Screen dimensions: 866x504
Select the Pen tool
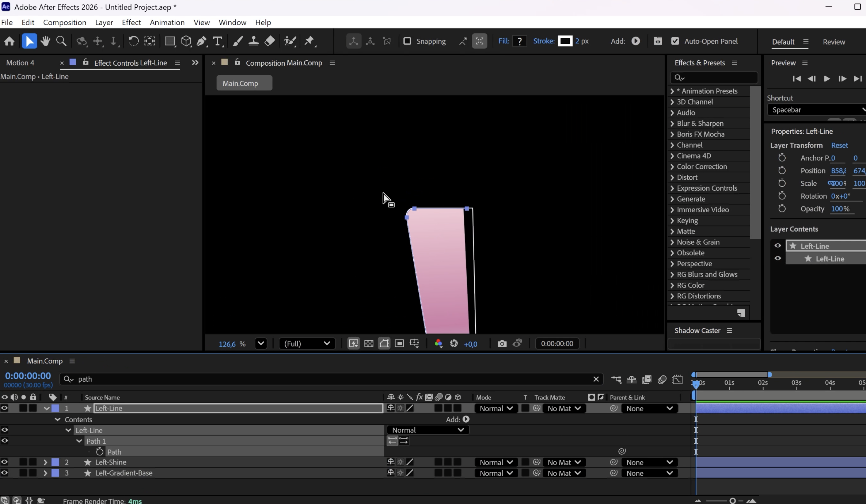[201, 41]
